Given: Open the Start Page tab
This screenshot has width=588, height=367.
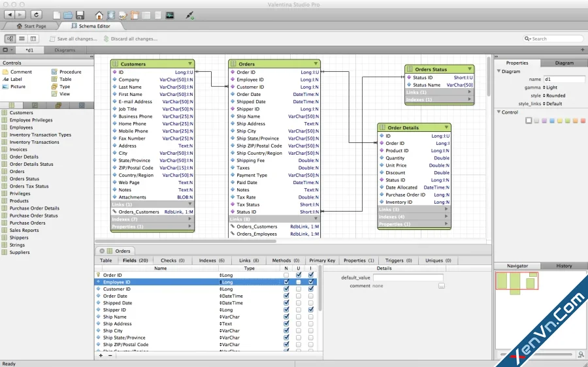Looking at the screenshot, I should (31, 26).
